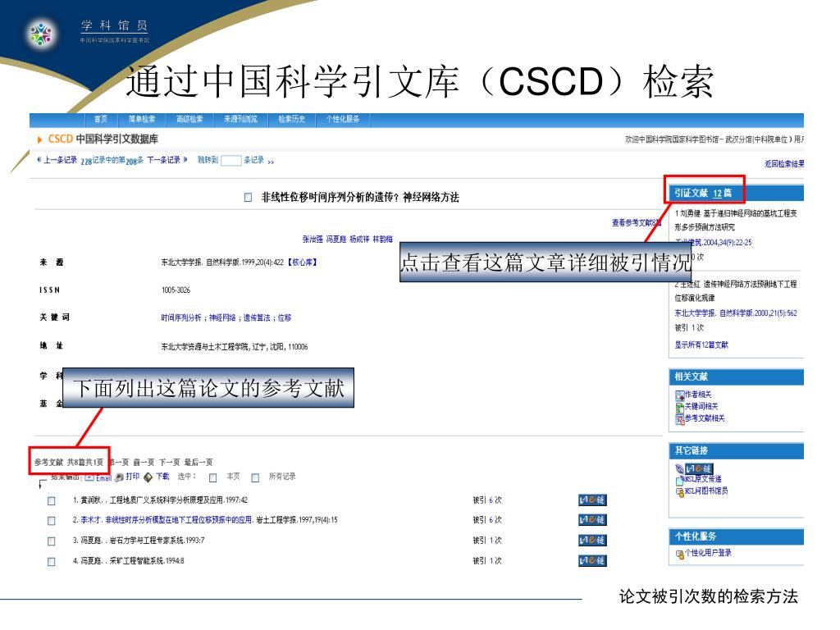This screenshot has width=840, height=630.
Task: Click 显示所有12篇文献 link
Action: 701,345
